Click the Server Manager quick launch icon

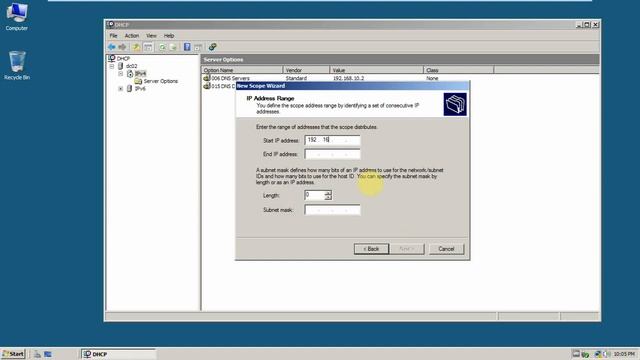tap(37, 354)
